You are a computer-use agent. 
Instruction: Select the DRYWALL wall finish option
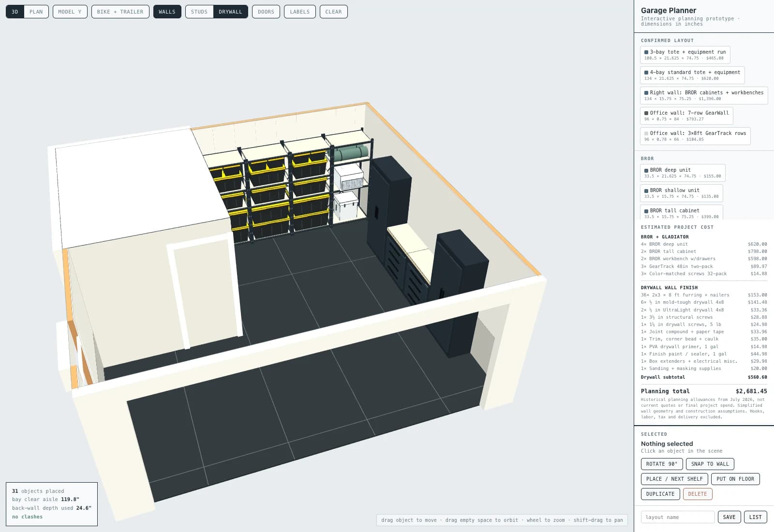pos(230,12)
